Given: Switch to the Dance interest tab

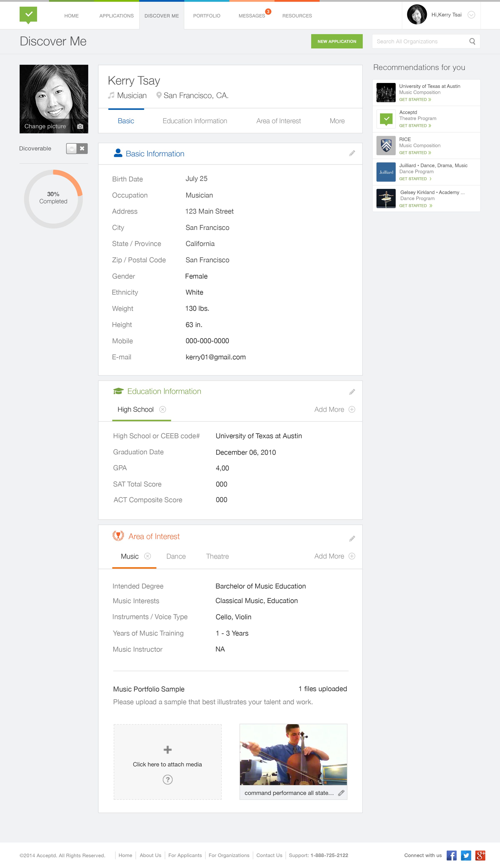Looking at the screenshot, I should pos(176,556).
